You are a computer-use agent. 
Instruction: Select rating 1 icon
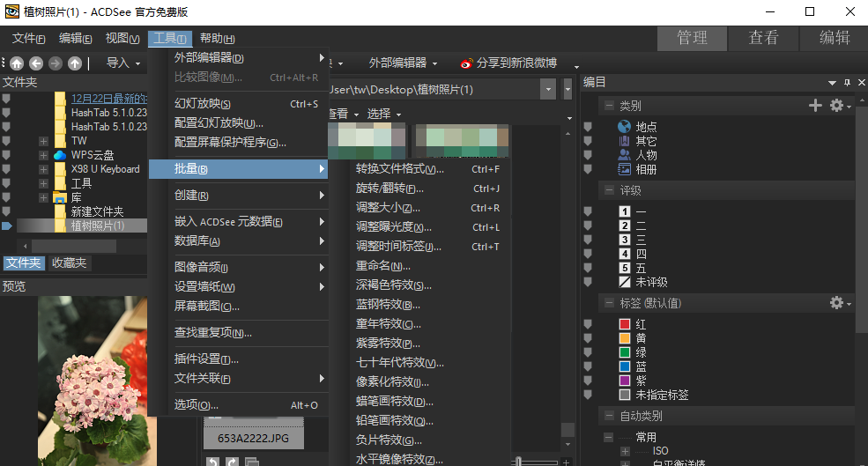pyautogui.click(x=625, y=211)
